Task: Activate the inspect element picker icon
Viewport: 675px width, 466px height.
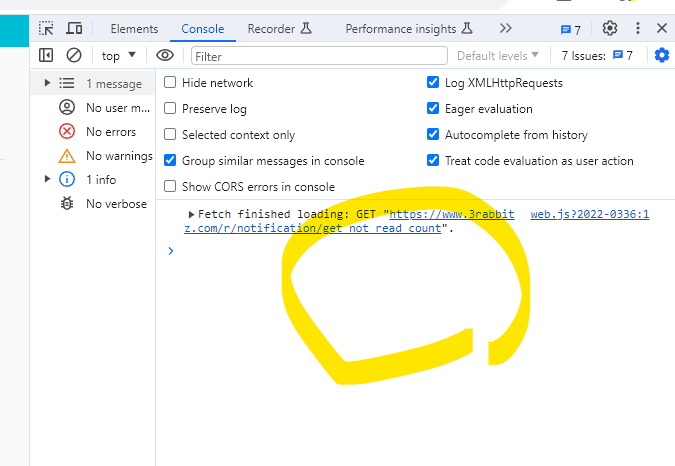Action: click(46, 29)
